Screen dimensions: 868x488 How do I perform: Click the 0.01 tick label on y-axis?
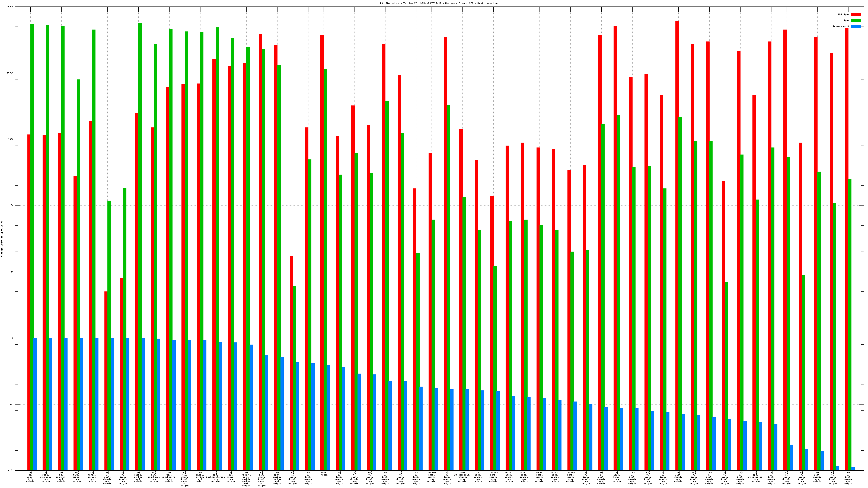tap(11, 470)
